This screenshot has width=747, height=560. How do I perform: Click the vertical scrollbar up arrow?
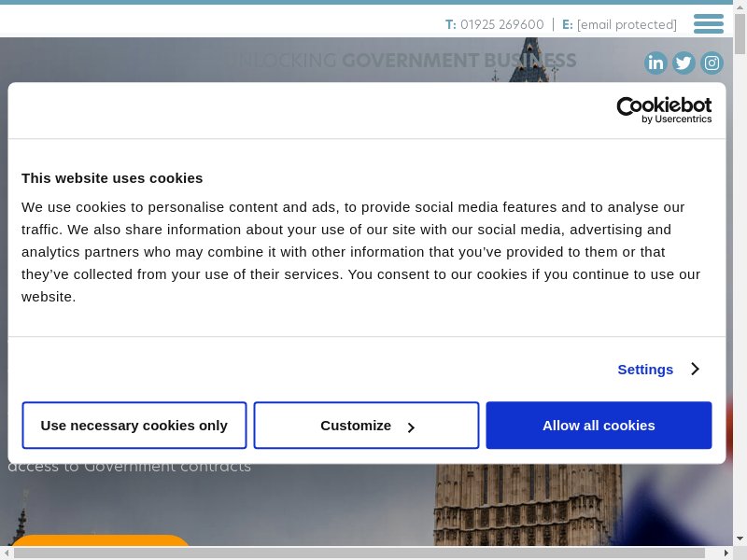[740, 7]
